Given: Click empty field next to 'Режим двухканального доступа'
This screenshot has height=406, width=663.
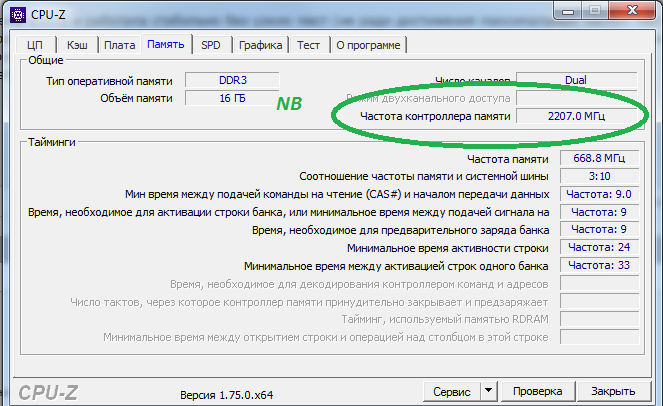Looking at the screenshot, I should [x=576, y=98].
